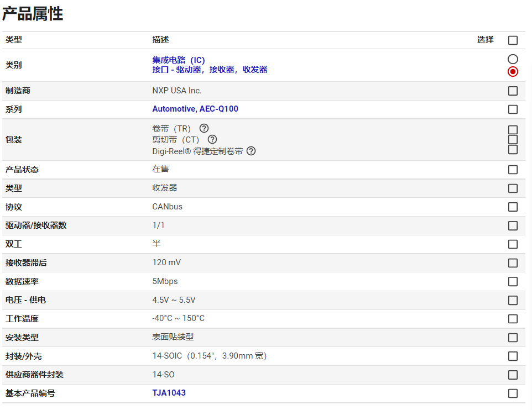Check the 双工 半 checkbox
The height and width of the screenshot is (410, 532).
coord(513,244)
